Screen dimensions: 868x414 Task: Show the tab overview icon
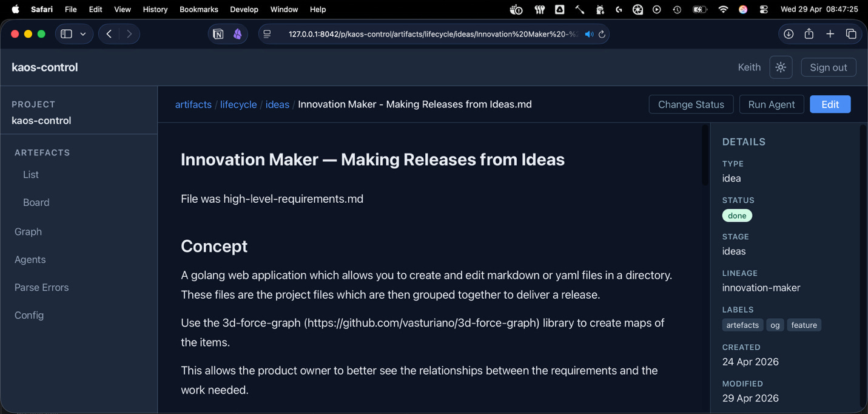tap(851, 34)
